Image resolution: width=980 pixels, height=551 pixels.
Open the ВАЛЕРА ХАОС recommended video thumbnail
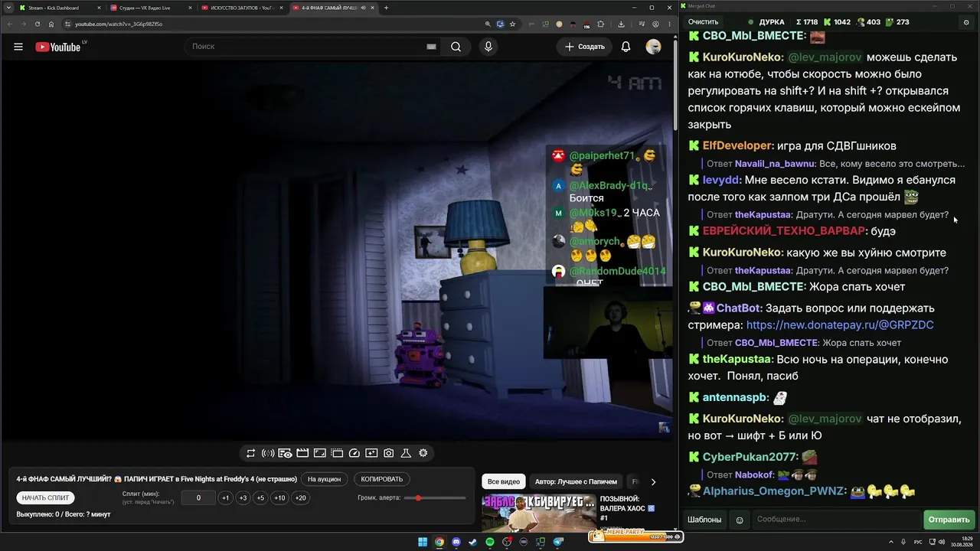coord(539,513)
